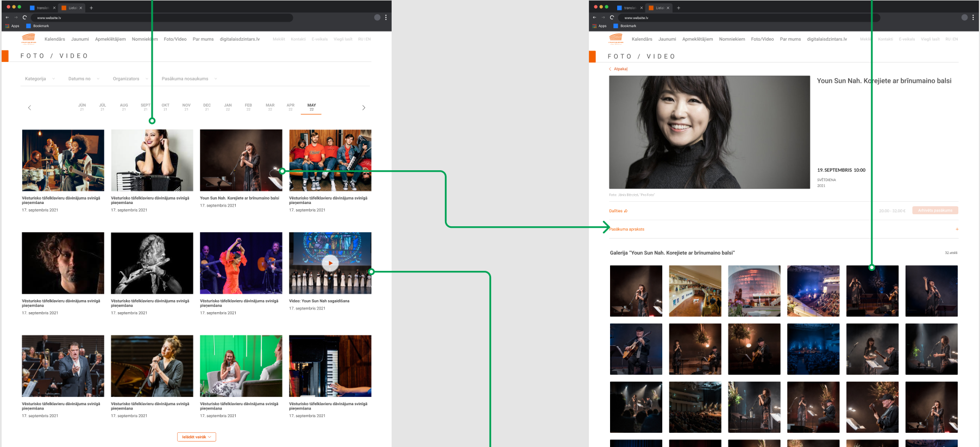Open digitalaisdzintars.lv link in left window
Image resolution: width=980 pixels, height=447 pixels.
240,39
